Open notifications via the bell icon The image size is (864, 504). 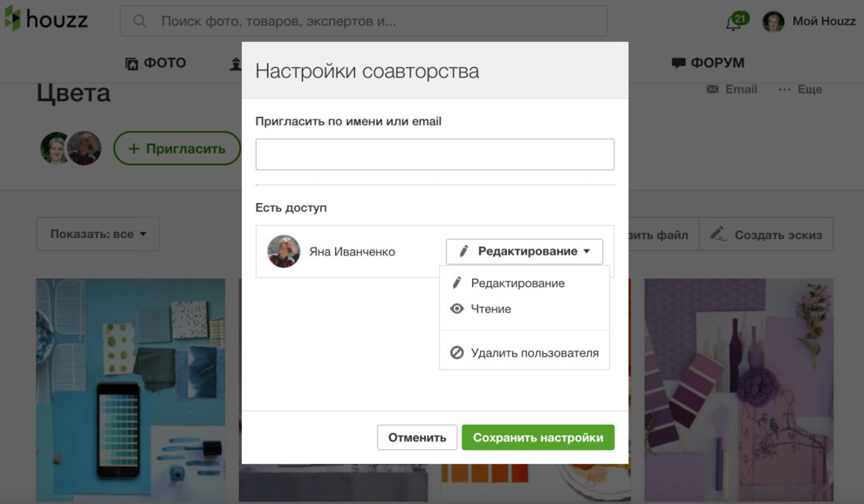pyautogui.click(x=733, y=22)
